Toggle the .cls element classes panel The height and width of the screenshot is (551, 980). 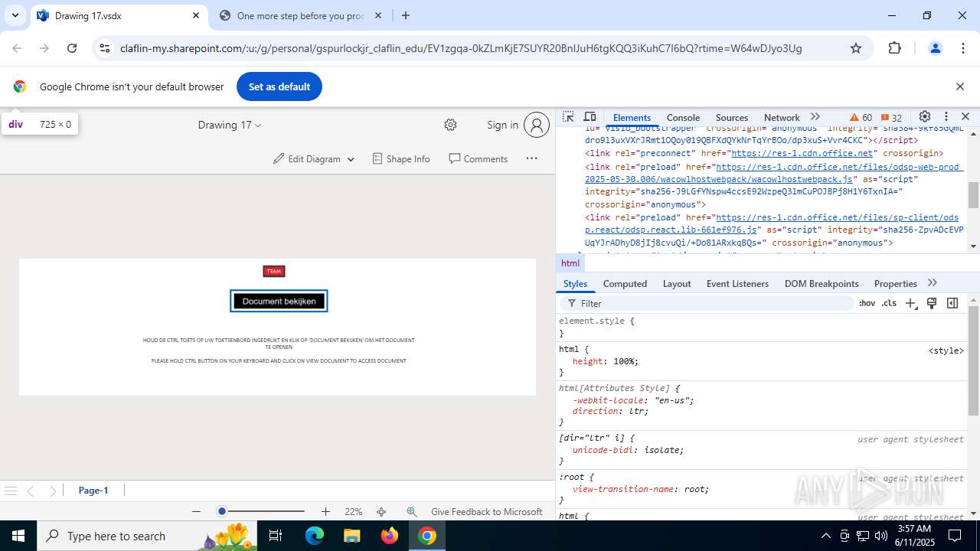tap(889, 303)
